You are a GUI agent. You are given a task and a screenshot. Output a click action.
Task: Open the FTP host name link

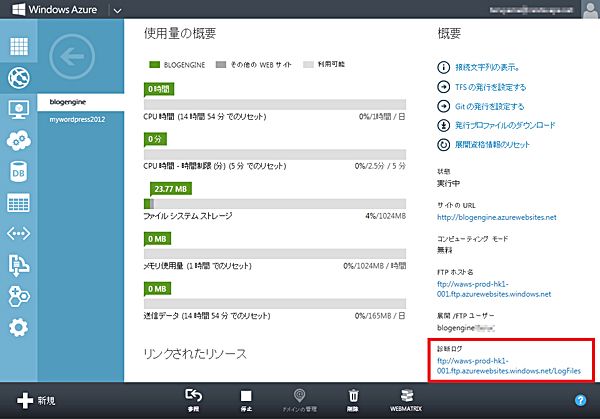[494, 289]
